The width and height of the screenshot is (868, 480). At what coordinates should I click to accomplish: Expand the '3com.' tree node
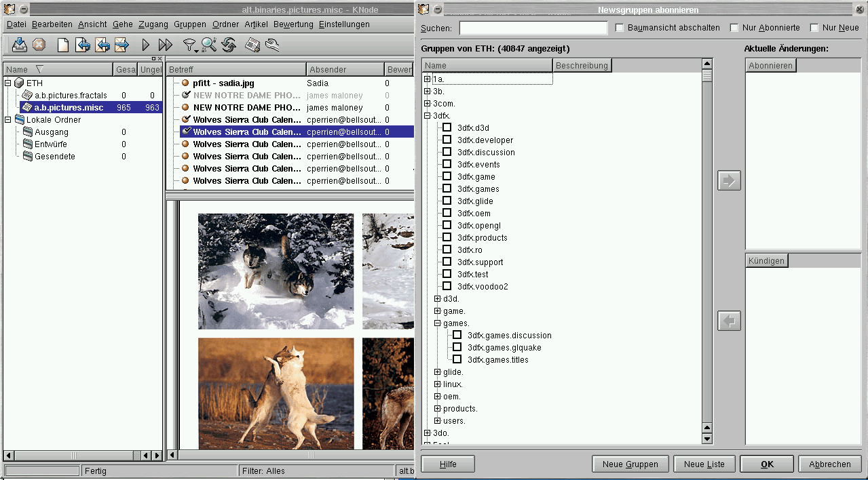pyautogui.click(x=428, y=104)
